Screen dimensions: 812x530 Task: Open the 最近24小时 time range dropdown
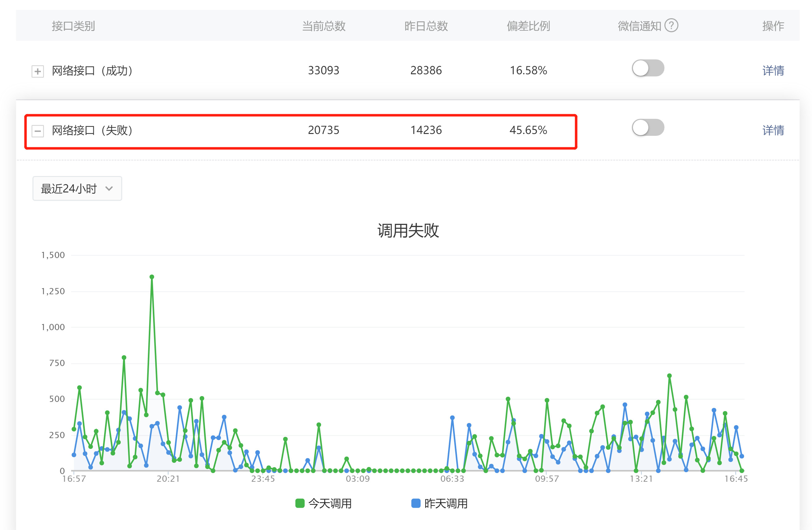(77, 188)
